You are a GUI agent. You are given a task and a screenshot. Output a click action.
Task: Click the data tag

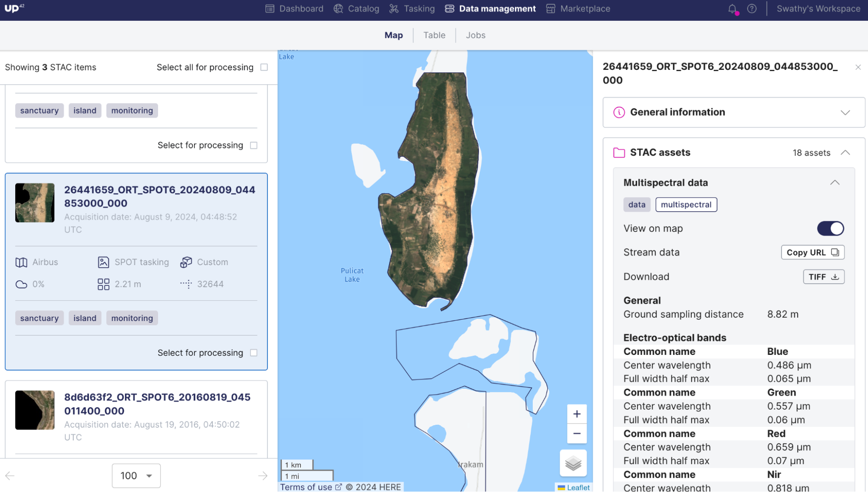(637, 205)
